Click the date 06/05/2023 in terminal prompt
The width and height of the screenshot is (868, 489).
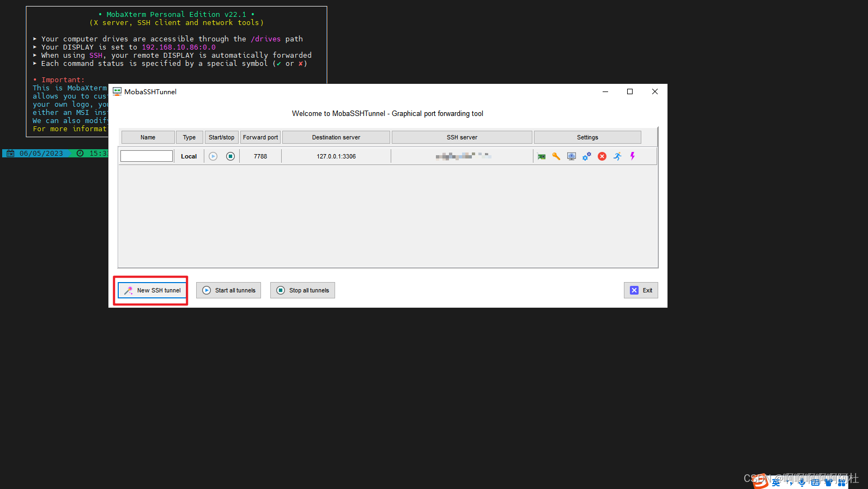coord(41,153)
